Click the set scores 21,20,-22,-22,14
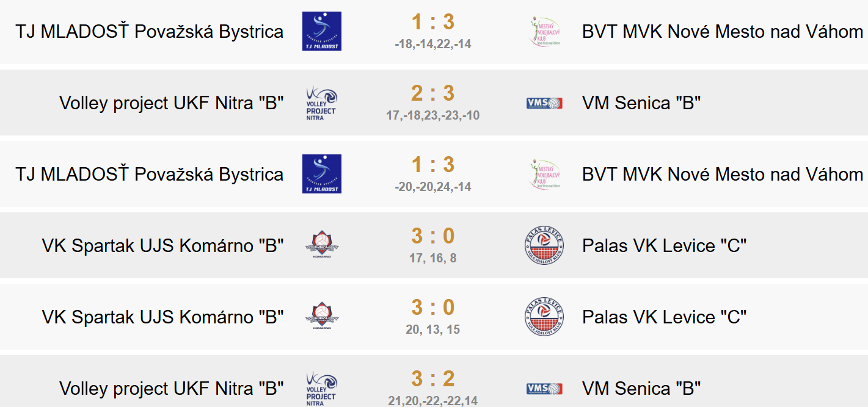This screenshot has height=407, width=868. click(x=433, y=401)
